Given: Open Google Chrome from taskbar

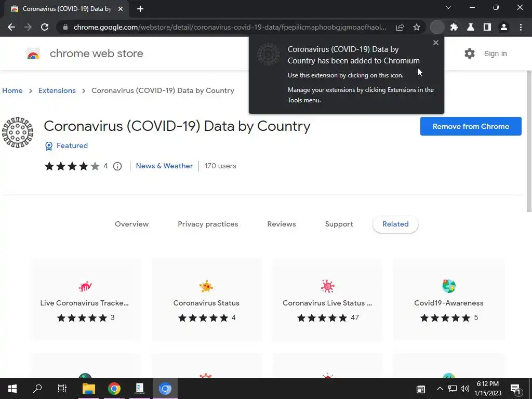Looking at the screenshot, I should [x=114, y=389].
